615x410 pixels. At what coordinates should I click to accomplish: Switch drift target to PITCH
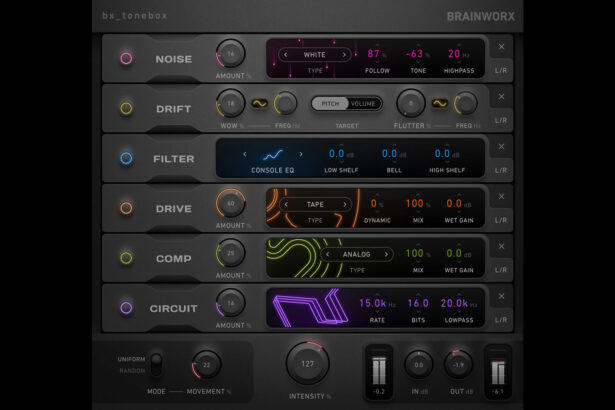click(330, 104)
